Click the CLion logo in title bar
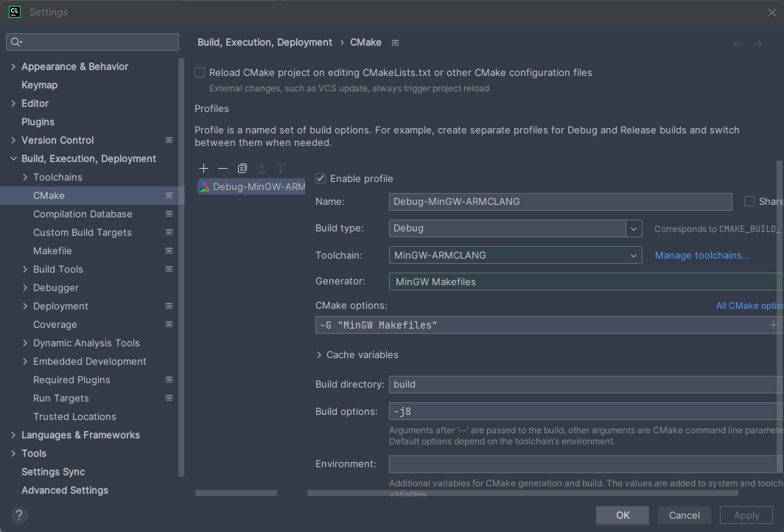Image resolution: width=784 pixels, height=532 pixels. 15,12
